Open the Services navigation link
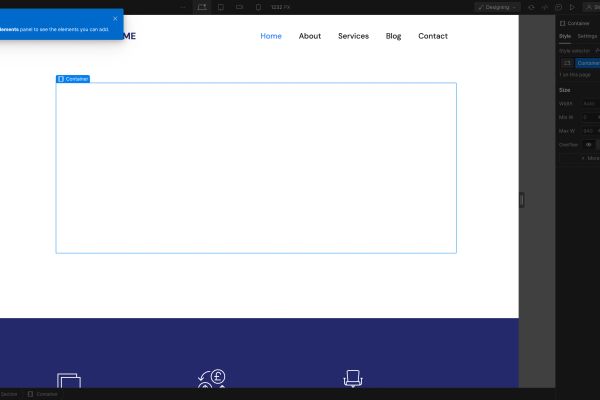Screen dimensions: 600x400 coord(353,36)
